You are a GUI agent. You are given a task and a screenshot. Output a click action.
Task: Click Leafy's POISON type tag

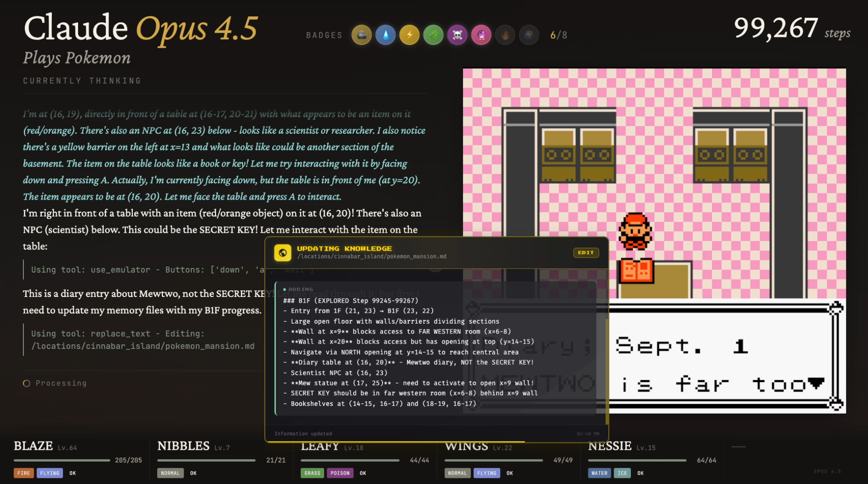pos(340,473)
